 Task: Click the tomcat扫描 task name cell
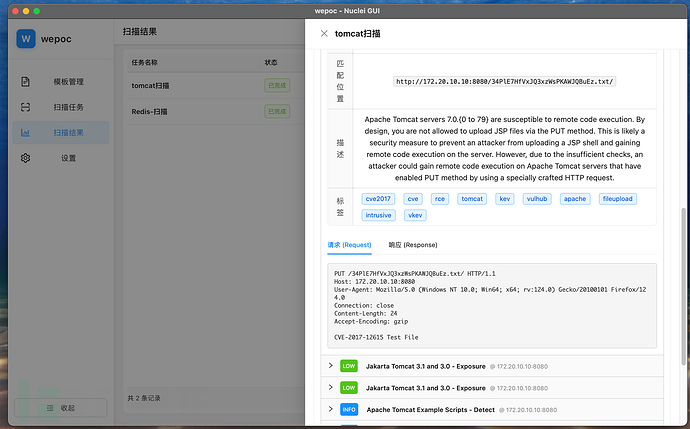[x=150, y=86]
